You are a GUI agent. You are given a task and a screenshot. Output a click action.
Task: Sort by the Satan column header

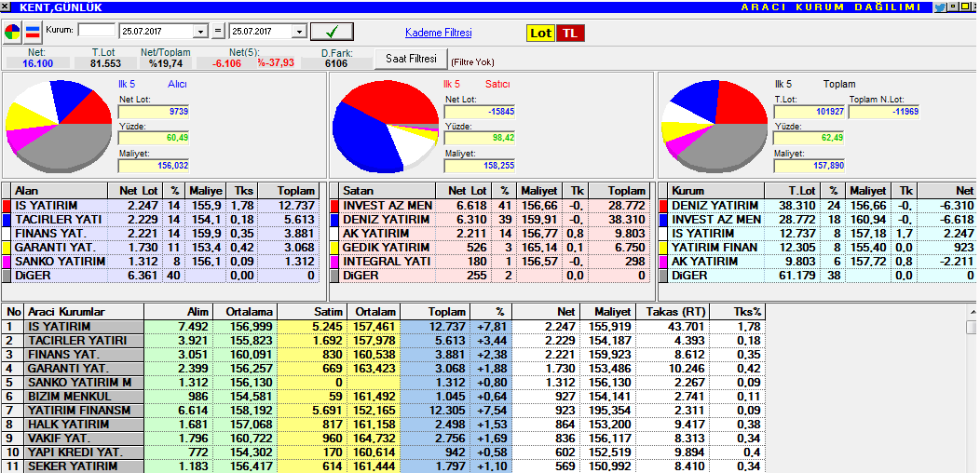388,191
